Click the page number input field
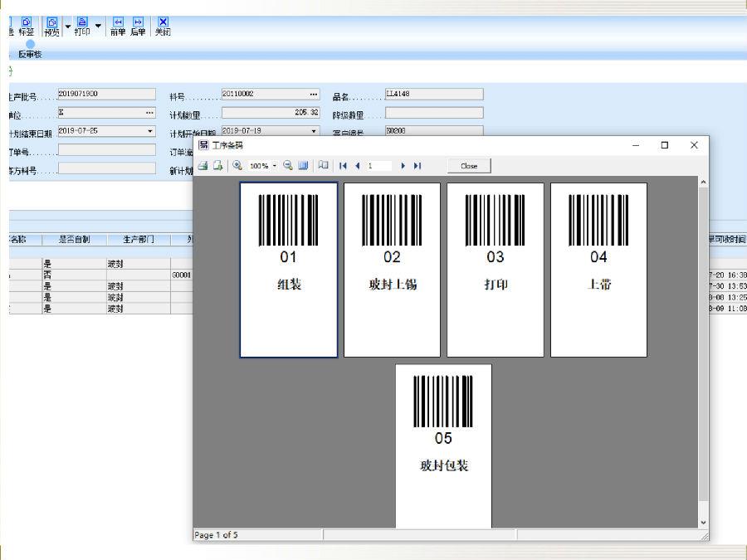 click(378, 166)
